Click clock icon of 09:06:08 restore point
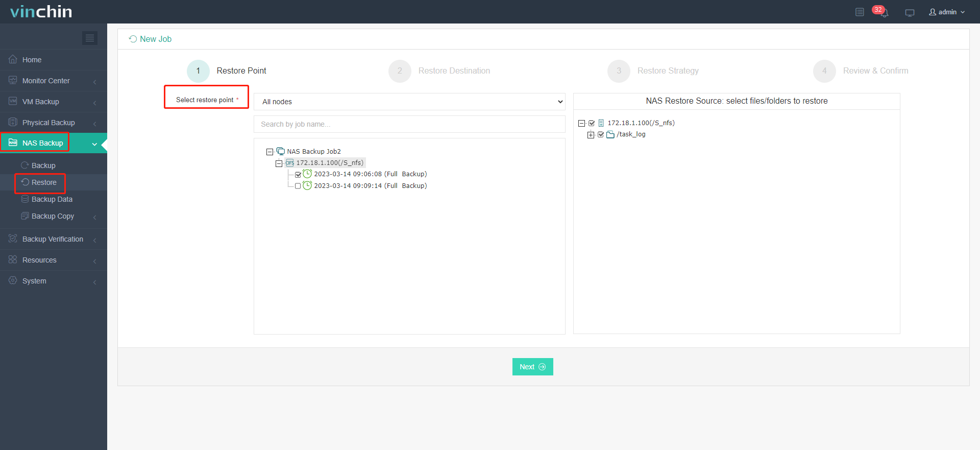 tap(307, 174)
